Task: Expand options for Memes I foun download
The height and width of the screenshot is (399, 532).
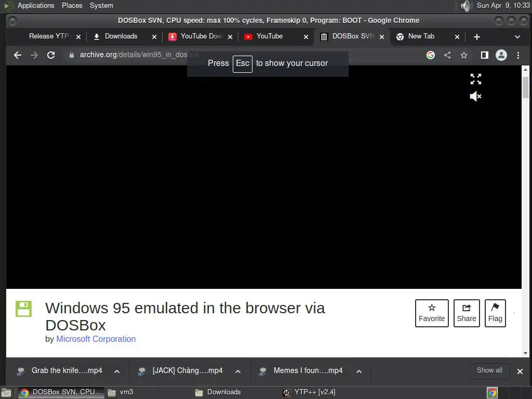Action: coord(359,371)
